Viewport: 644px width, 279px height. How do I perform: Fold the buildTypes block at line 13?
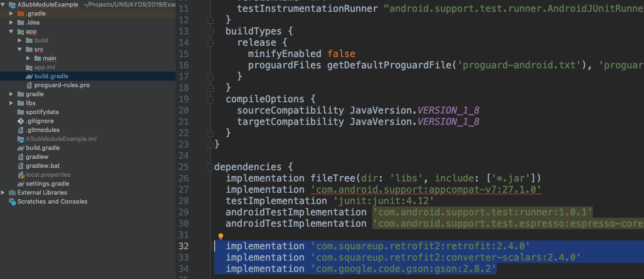[x=210, y=32]
